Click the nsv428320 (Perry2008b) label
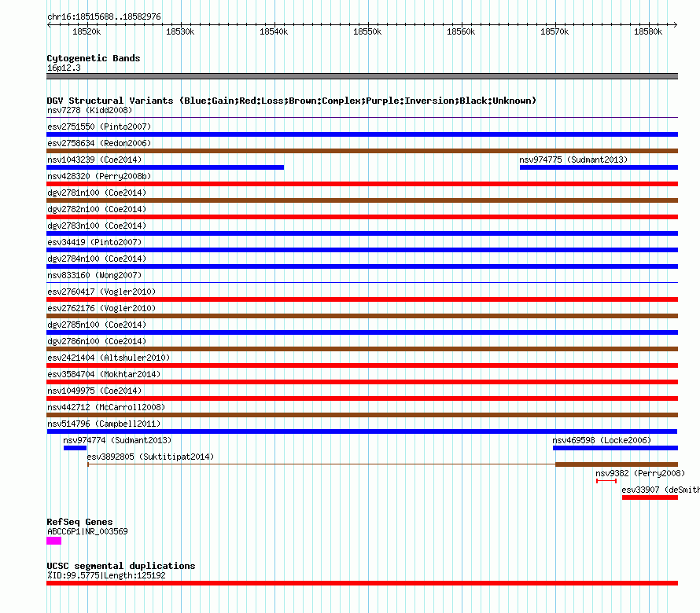700x613 pixels. point(99,176)
